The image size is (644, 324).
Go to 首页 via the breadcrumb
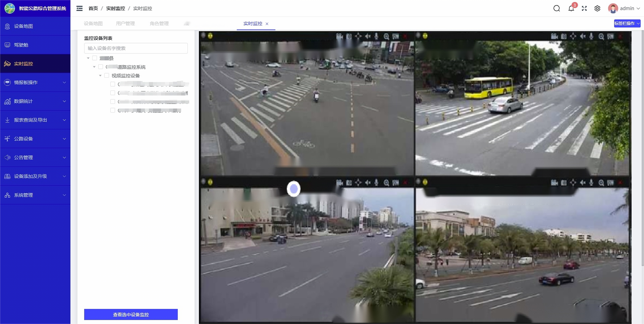(x=93, y=8)
